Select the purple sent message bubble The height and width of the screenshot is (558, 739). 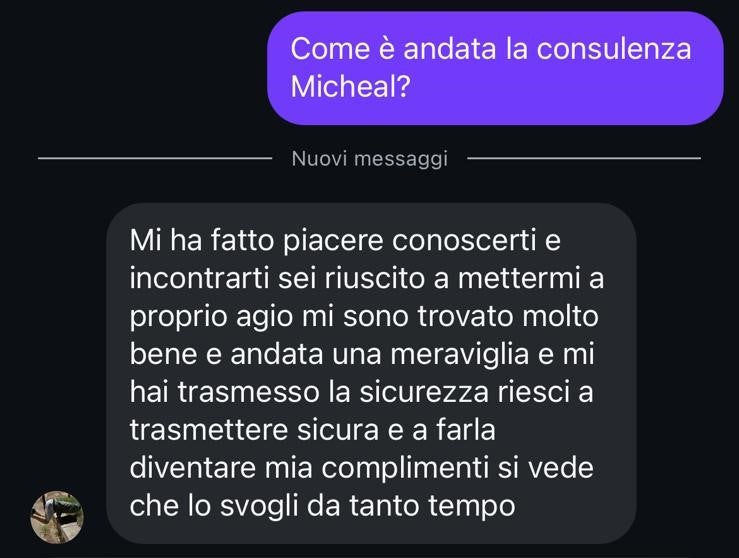(x=495, y=68)
